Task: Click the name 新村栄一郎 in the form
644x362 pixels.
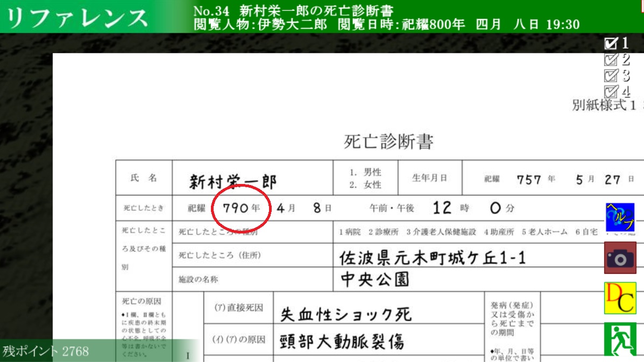Action: (233, 181)
